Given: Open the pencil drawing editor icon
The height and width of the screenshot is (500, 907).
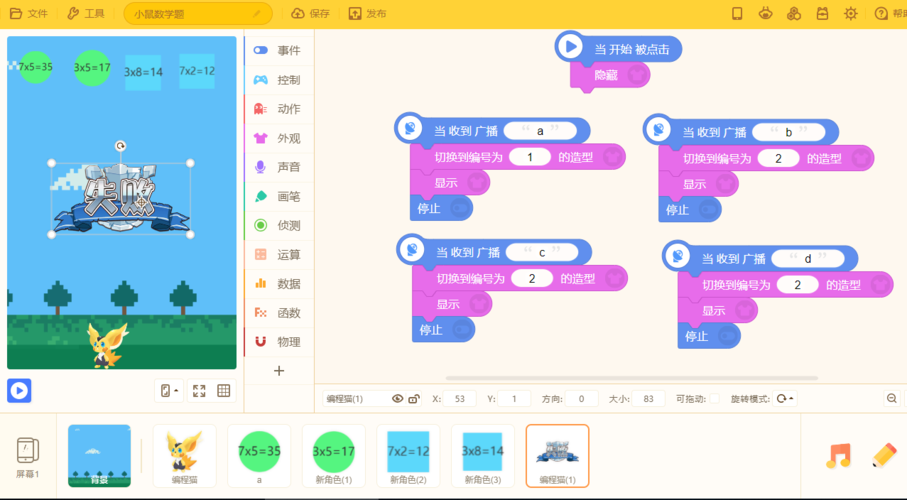Looking at the screenshot, I should (x=884, y=455).
